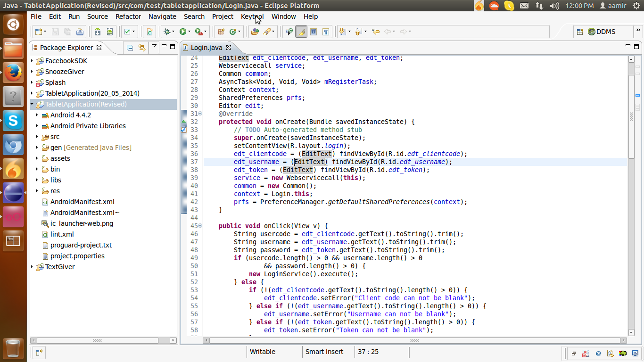Image resolution: width=644 pixels, height=362 pixels.
Task: Click the Print toolbar icon
Action: click(80, 32)
